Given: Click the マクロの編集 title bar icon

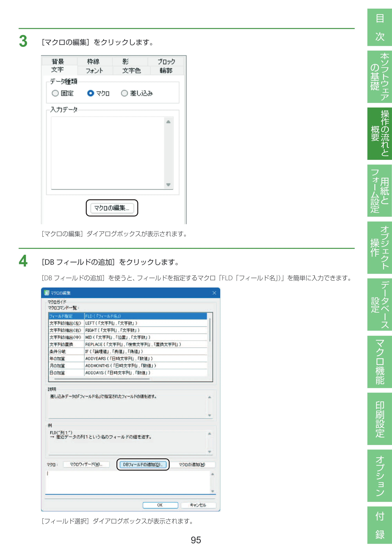Looking at the screenshot, I should pos(47,293).
